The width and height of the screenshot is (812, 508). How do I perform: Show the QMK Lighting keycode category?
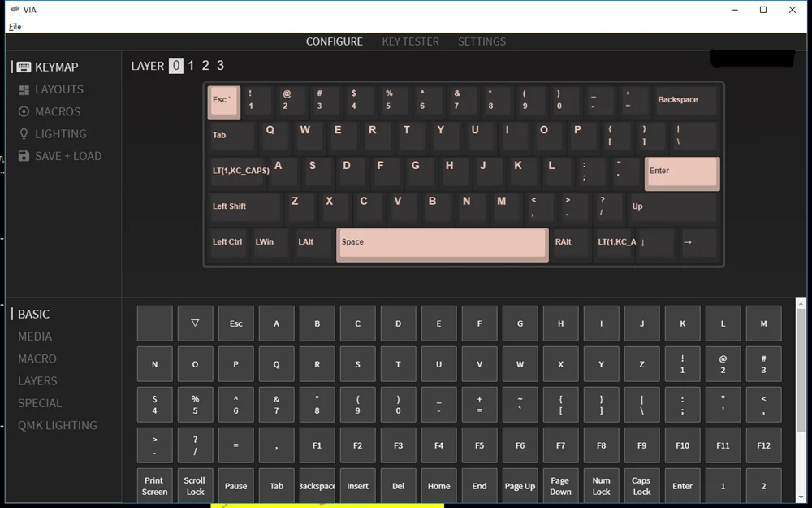coord(57,425)
